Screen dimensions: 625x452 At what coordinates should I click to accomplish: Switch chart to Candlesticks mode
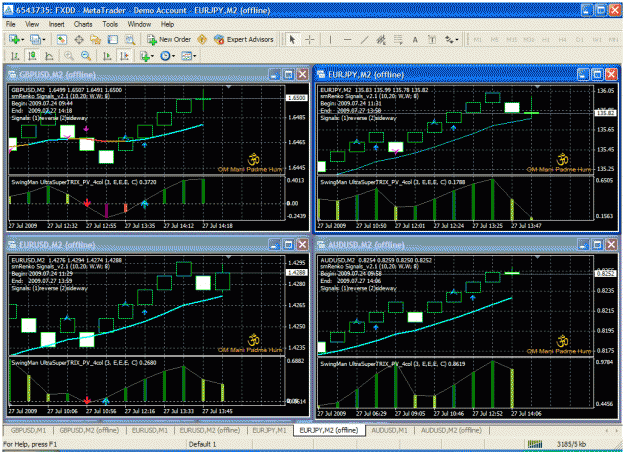pyautogui.click(x=32, y=56)
